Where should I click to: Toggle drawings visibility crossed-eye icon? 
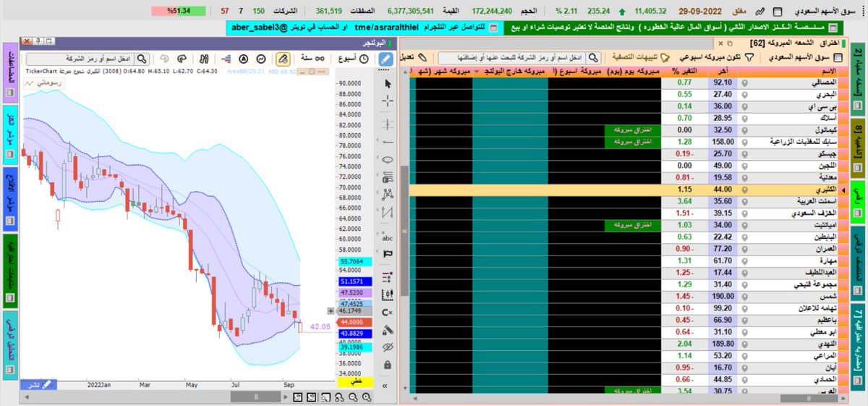[x=387, y=347]
